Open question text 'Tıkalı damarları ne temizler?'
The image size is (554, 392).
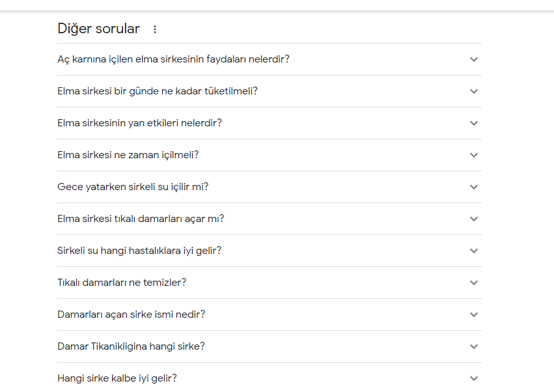click(x=122, y=283)
